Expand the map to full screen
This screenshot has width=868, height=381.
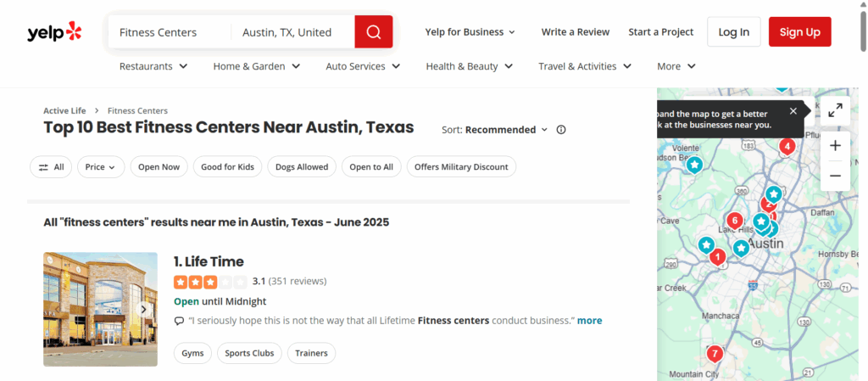click(x=835, y=111)
